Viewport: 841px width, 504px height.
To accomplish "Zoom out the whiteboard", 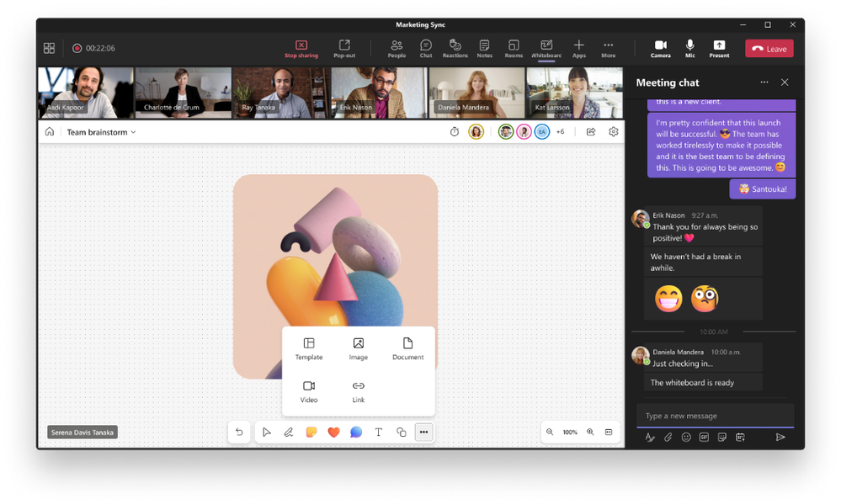I will point(550,432).
